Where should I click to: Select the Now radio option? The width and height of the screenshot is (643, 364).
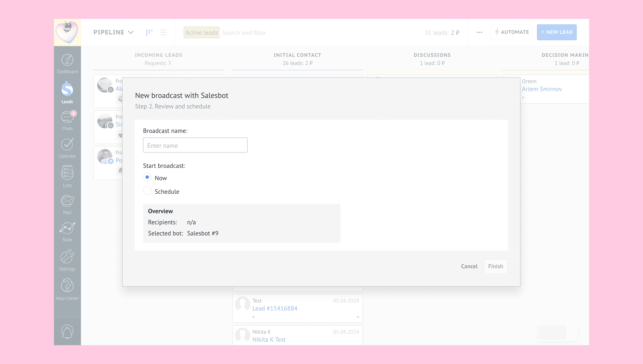point(147,177)
